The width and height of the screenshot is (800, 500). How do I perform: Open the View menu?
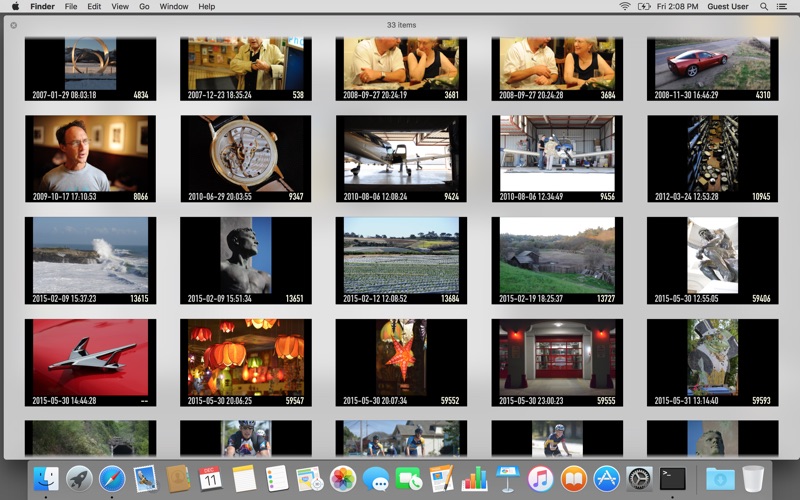[x=120, y=7]
